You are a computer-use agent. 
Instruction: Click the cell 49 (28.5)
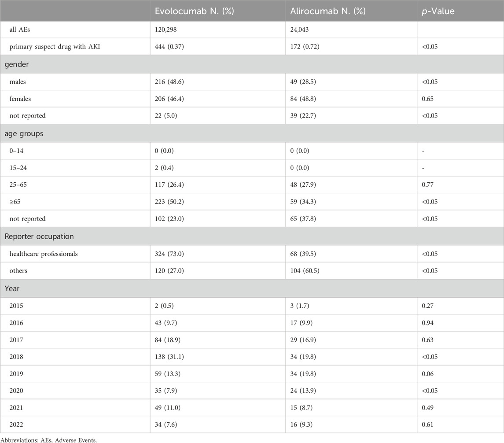click(x=303, y=81)
